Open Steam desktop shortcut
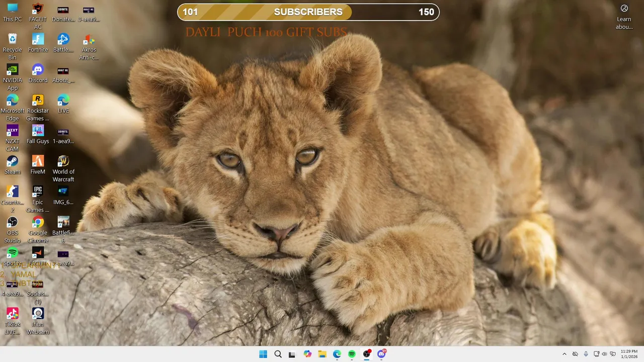This screenshot has width=644, height=362. coord(12,165)
